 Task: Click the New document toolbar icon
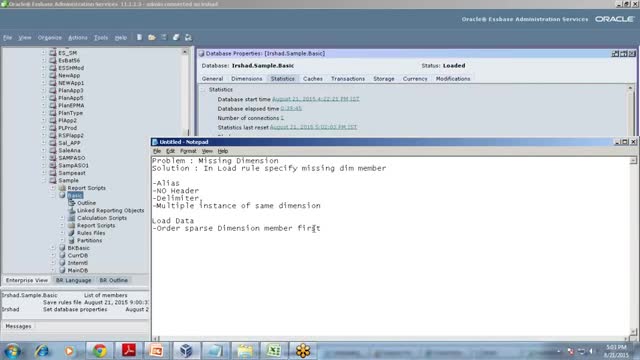click(x=139, y=37)
